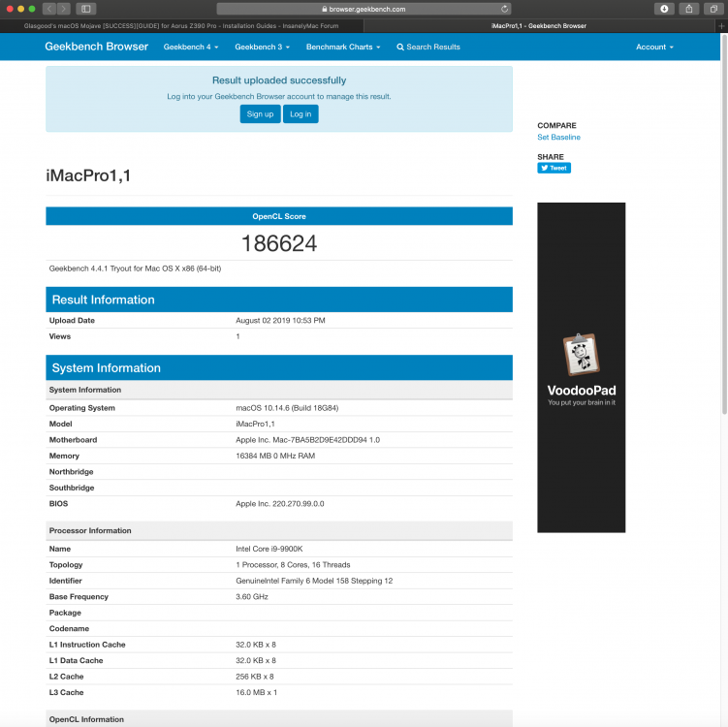Click the Set Baseline link
Image resolution: width=728 pixels, height=727 pixels.
pyautogui.click(x=558, y=137)
